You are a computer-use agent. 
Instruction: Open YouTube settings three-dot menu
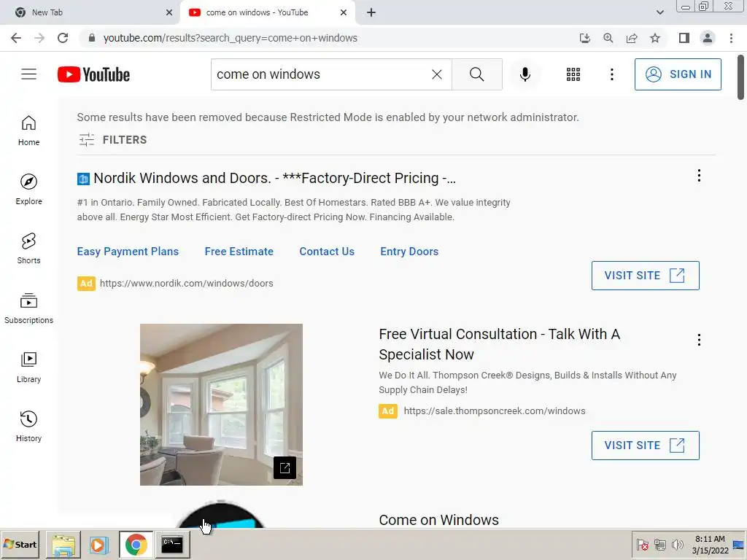coord(612,74)
